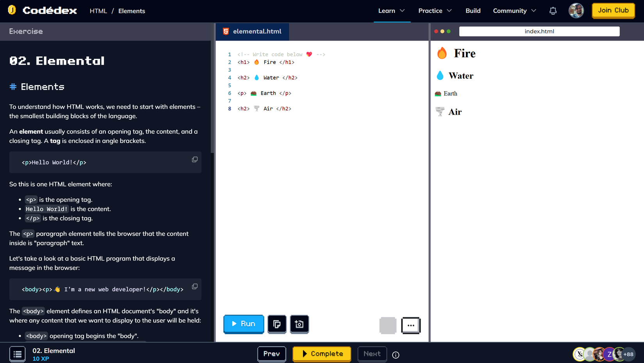Take a screenshot using the camera icon
This screenshot has height=363, width=644.
(299, 324)
